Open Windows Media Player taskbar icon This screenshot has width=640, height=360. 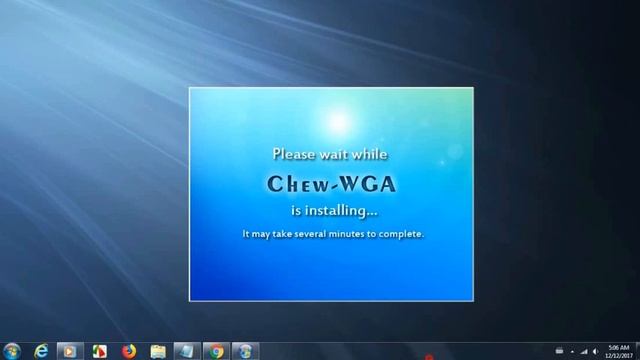(70, 351)
